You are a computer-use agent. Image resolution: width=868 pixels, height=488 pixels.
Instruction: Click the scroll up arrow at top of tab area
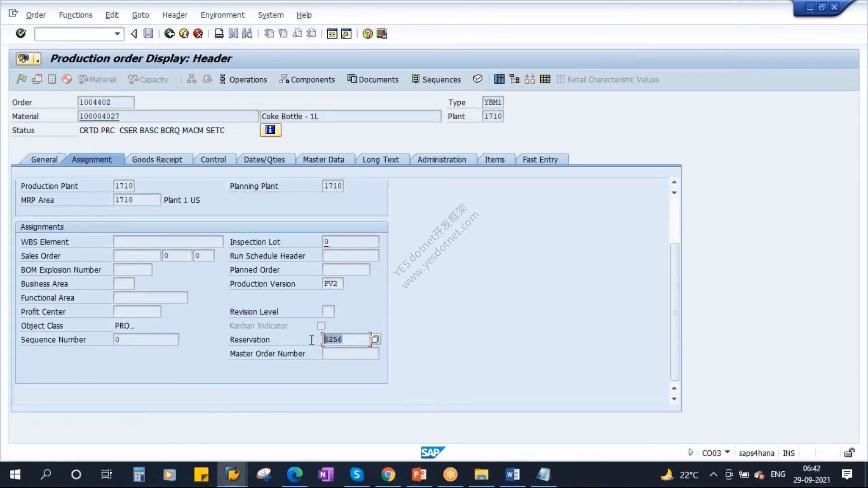pos(674,182)
